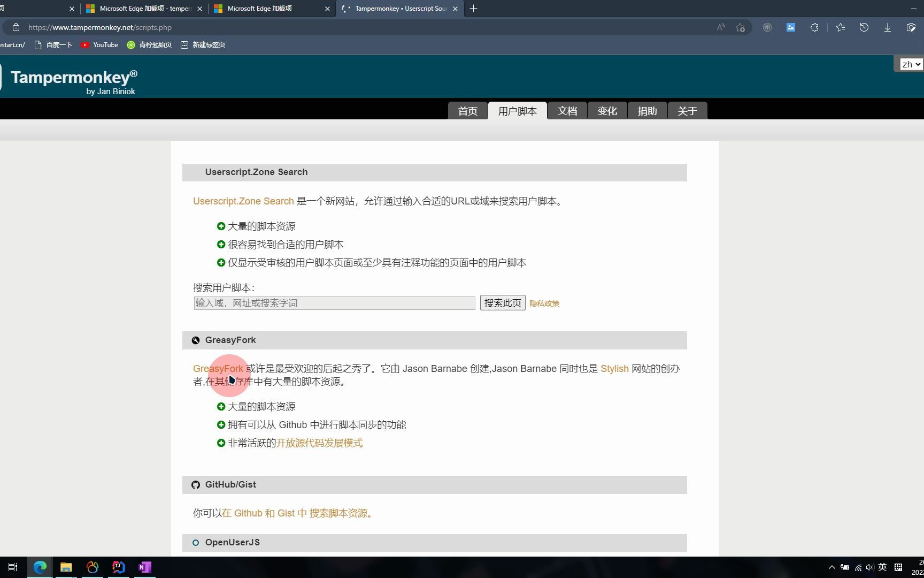Open 青柠起始页 bookmark
Screen dimensions: 924x578
(x=149, y=45)
